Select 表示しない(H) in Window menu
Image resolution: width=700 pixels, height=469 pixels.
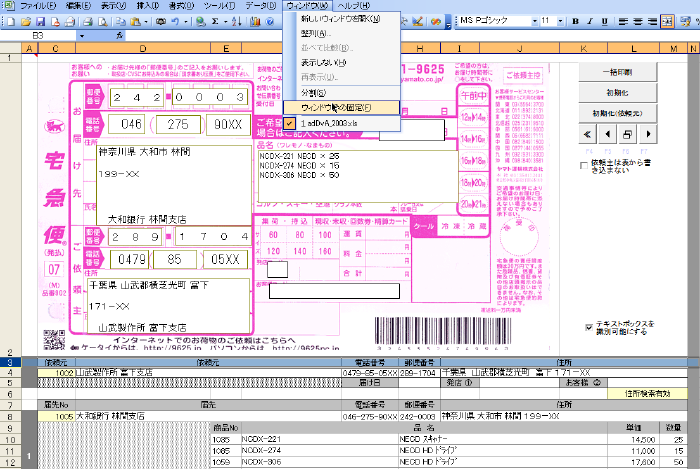point(342,63)
